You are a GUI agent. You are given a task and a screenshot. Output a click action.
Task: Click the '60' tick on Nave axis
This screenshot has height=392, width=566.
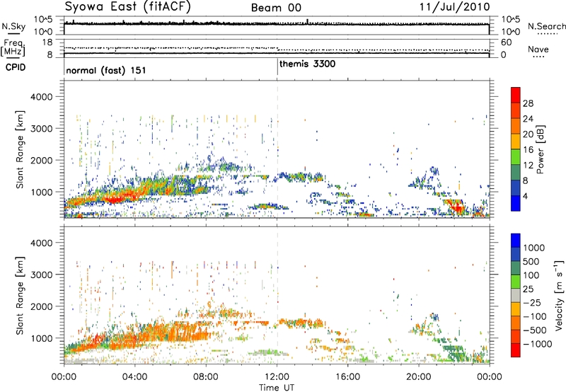506,42
